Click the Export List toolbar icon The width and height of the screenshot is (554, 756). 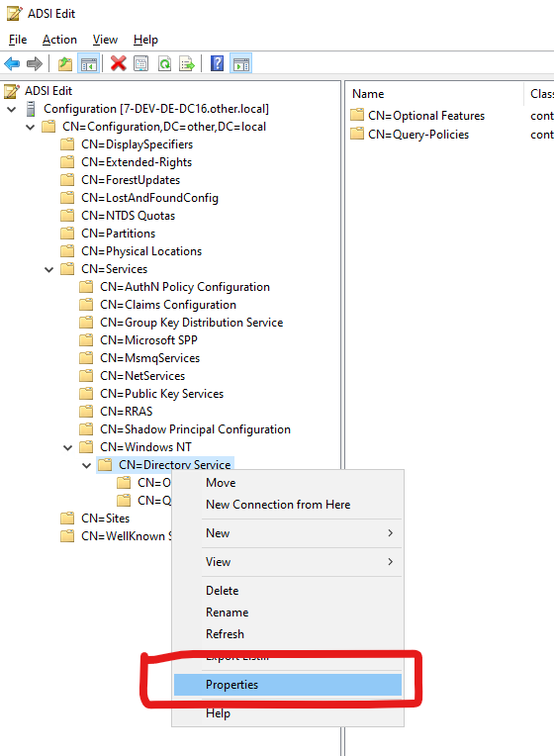point(187,63)
